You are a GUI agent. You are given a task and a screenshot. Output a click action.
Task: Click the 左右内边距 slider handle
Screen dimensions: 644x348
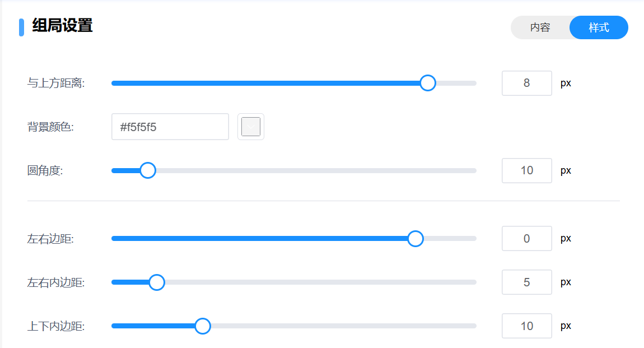coord(157,282)
